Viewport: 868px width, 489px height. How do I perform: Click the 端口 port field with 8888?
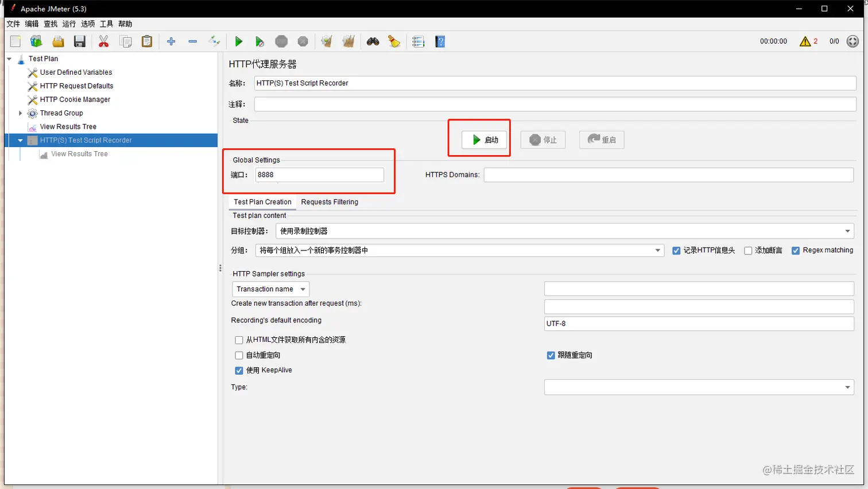(x=320, y=175)
